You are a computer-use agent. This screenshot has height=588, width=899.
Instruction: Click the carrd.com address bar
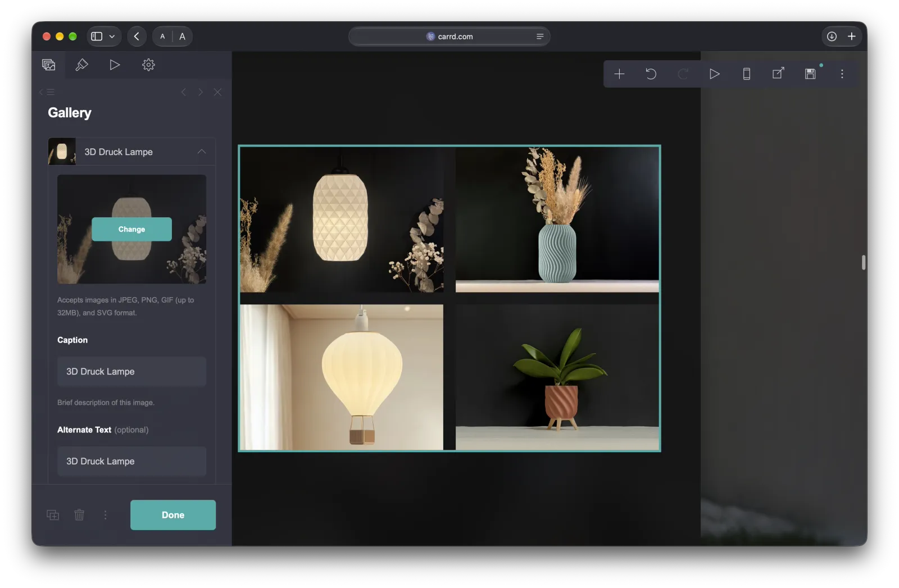[x=449, y=37]
